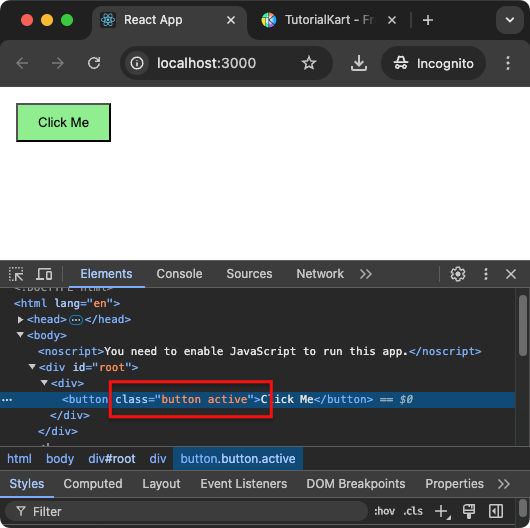The image size is (530, 528).
Task: Close the DevTools panel
Action: pos(511,274)
